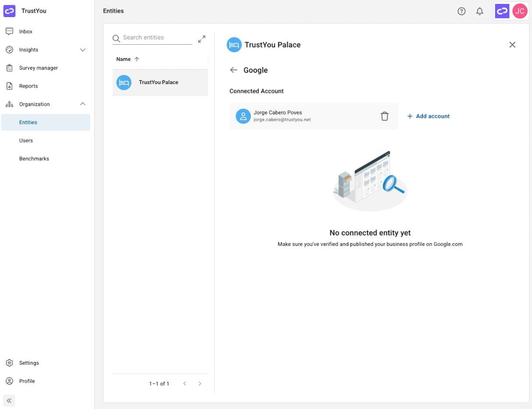The image size is (532, 409).
Task: Click the TrustYou logo in the sidebar
Action: (x=9, y=11)
